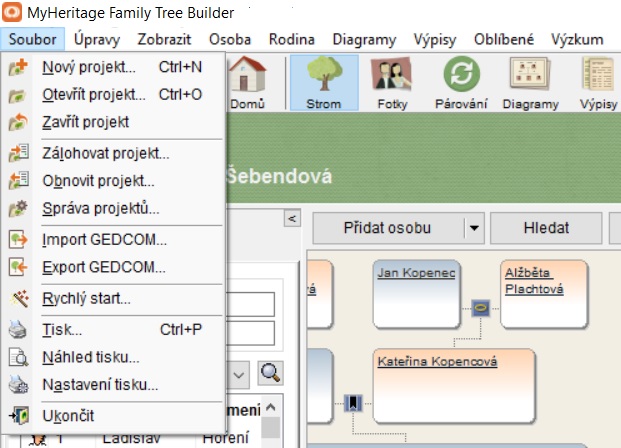Select Nový projekt menu entry

pos(89,68)
